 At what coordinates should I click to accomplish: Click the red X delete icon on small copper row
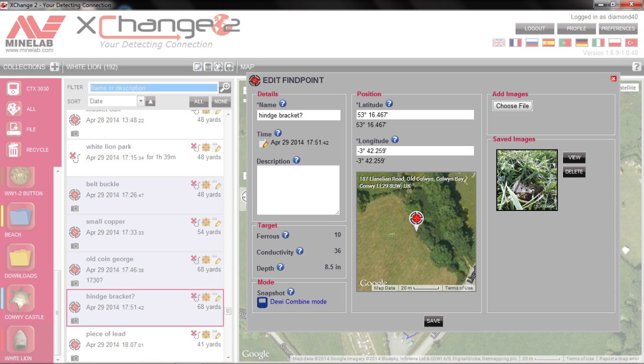pos(195,222)
